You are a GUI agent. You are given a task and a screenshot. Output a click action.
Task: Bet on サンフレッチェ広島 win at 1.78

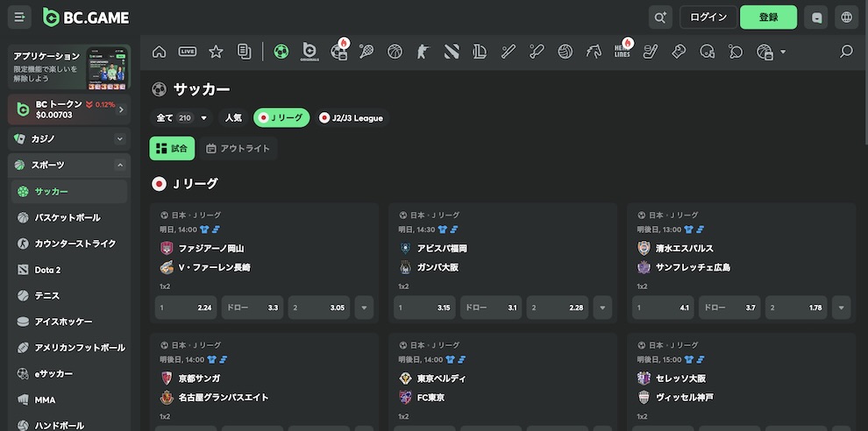coord(796,307)
